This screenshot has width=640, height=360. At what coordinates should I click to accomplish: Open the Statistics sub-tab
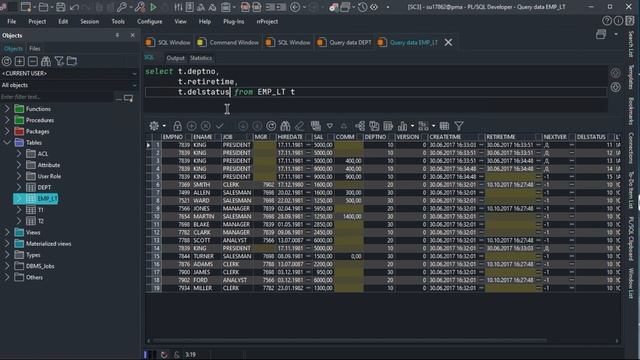click(x=201, y=58)
